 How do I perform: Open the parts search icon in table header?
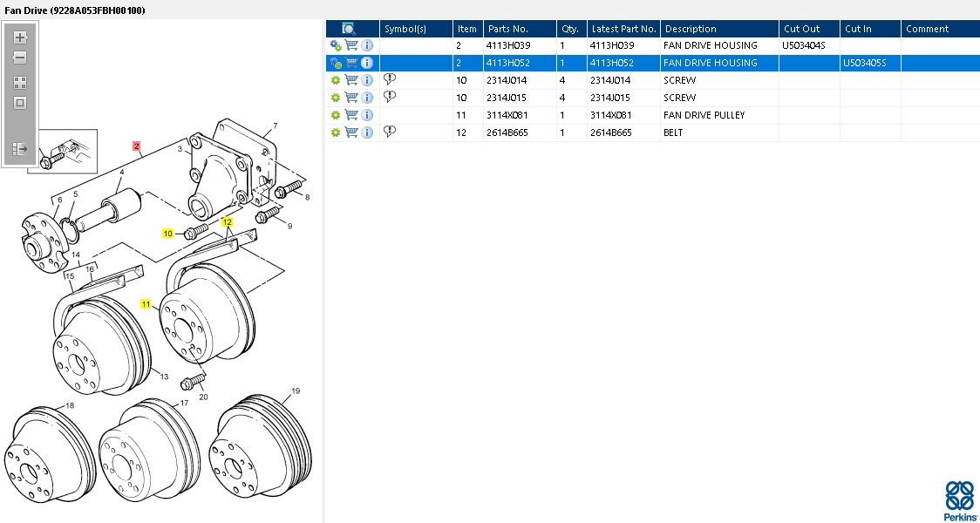pos(348,29)
